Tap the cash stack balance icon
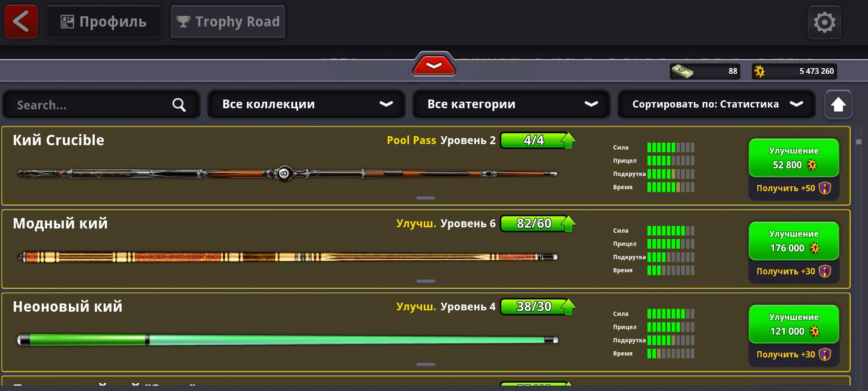 click(682, 71)
